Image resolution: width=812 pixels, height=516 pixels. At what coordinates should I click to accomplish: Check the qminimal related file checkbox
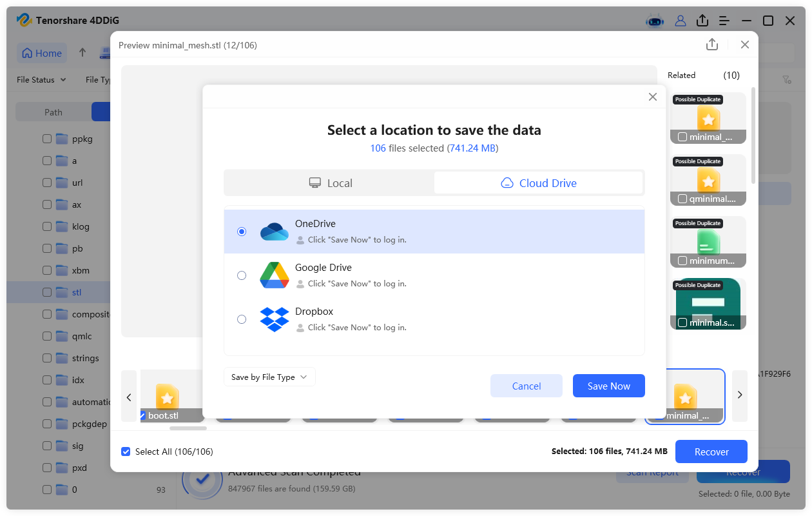(682, 199)
